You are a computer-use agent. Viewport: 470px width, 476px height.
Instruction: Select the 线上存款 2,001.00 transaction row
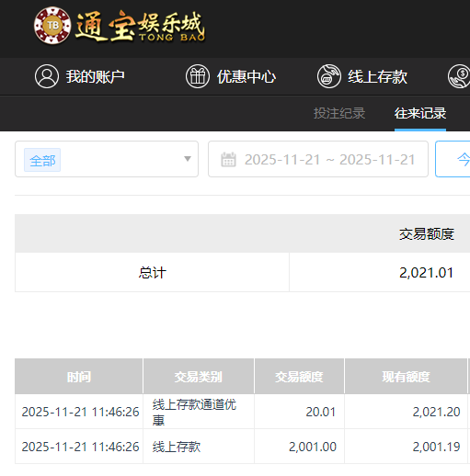[242, 447]
